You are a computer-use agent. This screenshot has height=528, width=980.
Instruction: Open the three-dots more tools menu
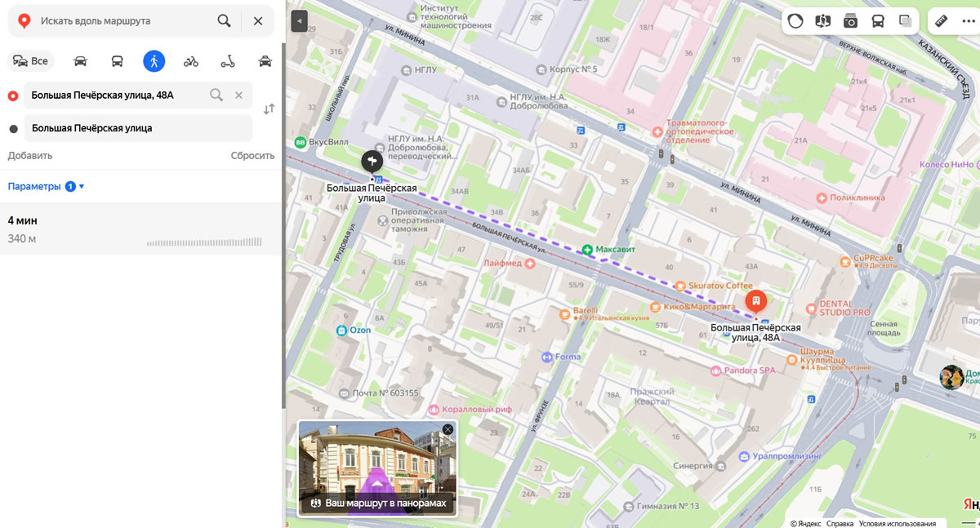point(968,21)
